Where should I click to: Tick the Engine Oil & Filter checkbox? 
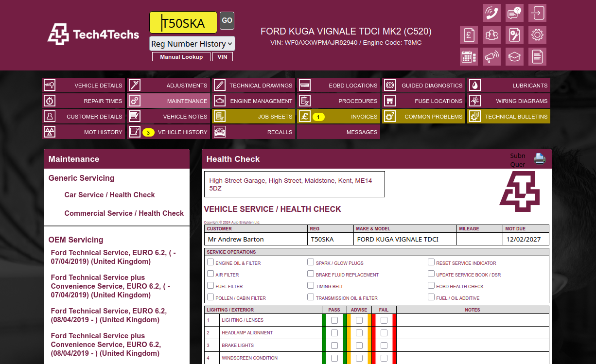(x=210, y=262)
